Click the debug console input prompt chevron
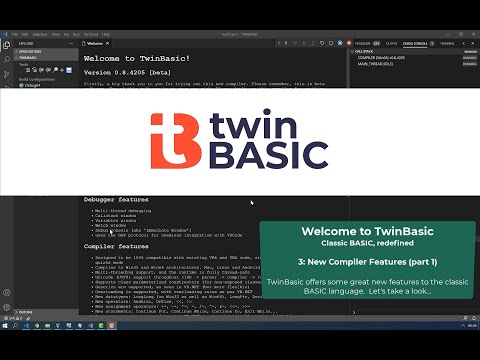Screen dimensions: 480x360 click(354, 313)
